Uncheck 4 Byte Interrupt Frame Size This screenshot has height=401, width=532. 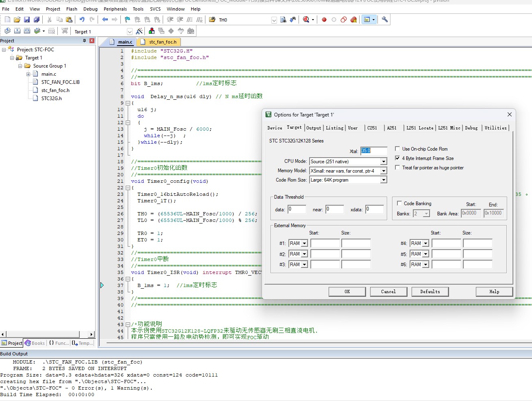pyautogui.click(x=398, y=158)
